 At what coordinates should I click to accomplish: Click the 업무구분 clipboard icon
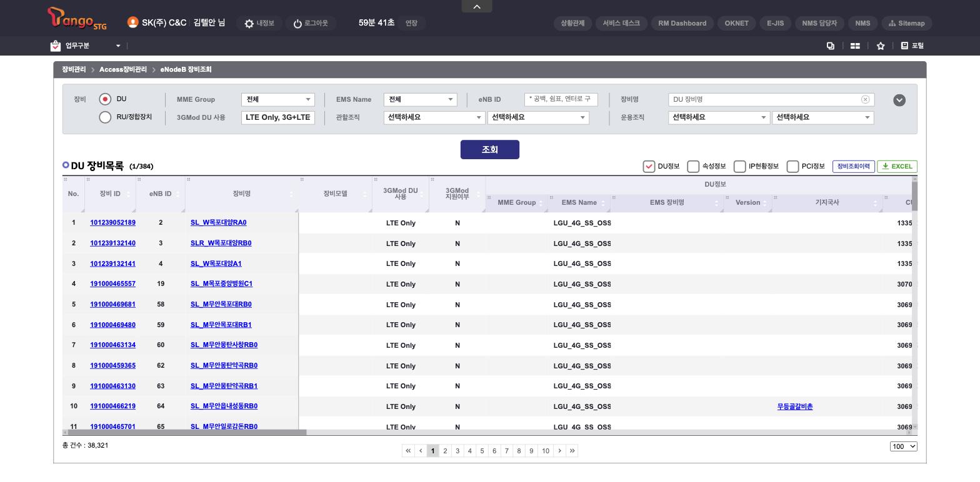coord(56,46)
